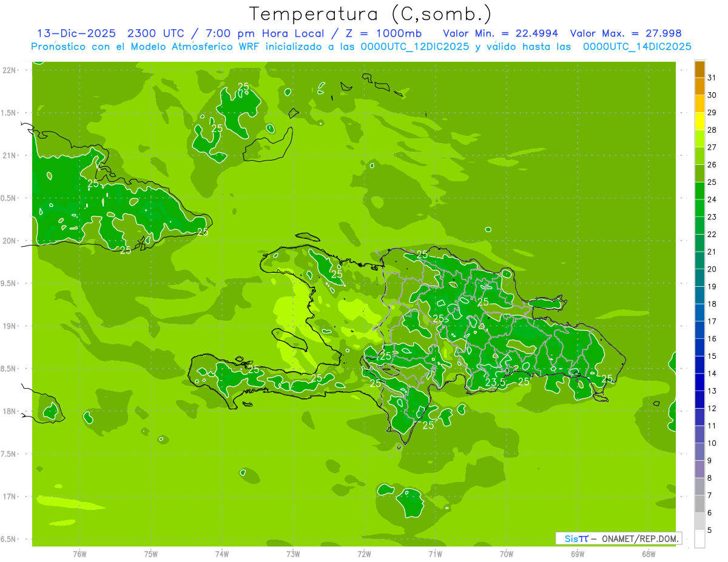This screenshot has height=562, width=728.
Task: Click the "75W" longitude label
Action: (151, 554)
